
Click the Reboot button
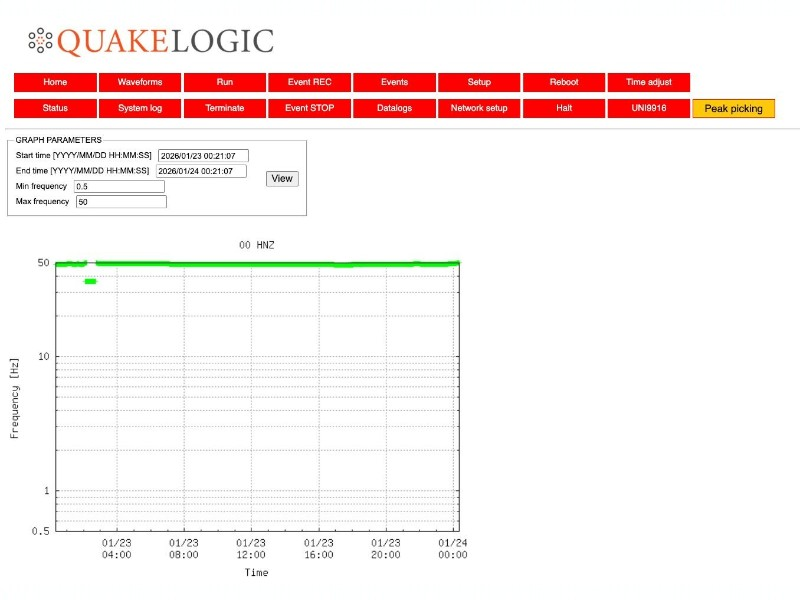(564, 82)
